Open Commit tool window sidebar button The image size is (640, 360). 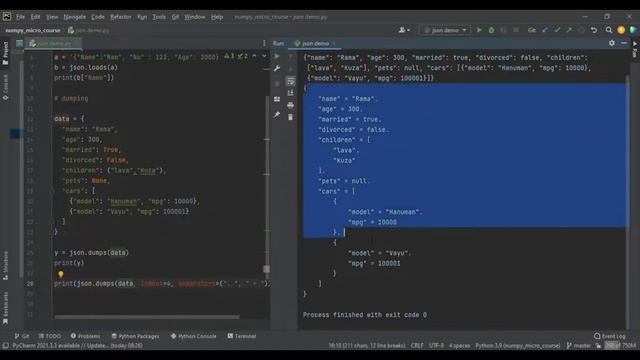pos(5,87)
